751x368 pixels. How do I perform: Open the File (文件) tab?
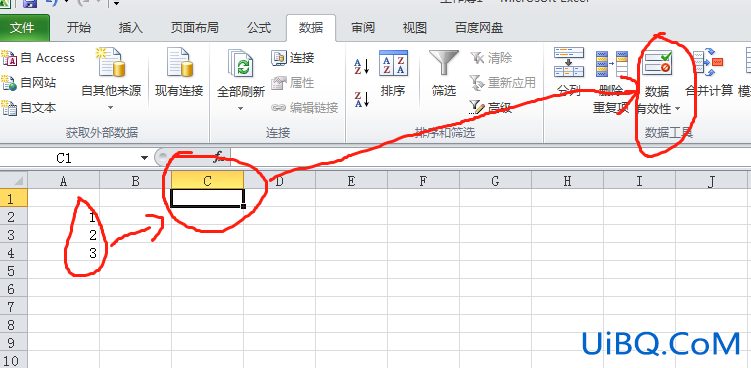[x=23, y=28]
